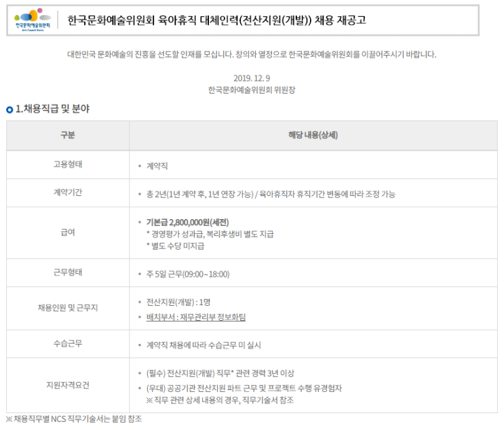Click the note 별도 수당 미지급
The width and height of the screenshot is (504, 430).
coord(176,246)
